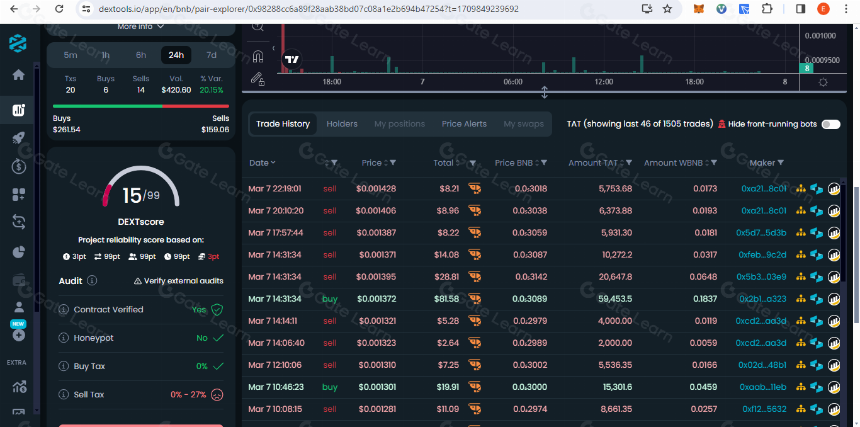Viewport: 860px width, 427px height.
Task: Open maker address 0x2b1...a323
Action: 762,299
